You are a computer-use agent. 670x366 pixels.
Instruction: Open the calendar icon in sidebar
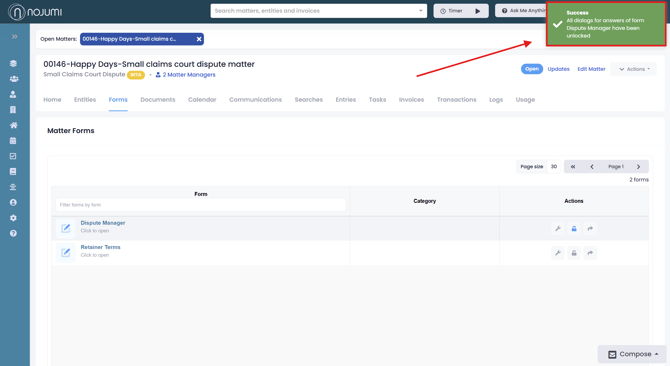click(x=13, y=141)
